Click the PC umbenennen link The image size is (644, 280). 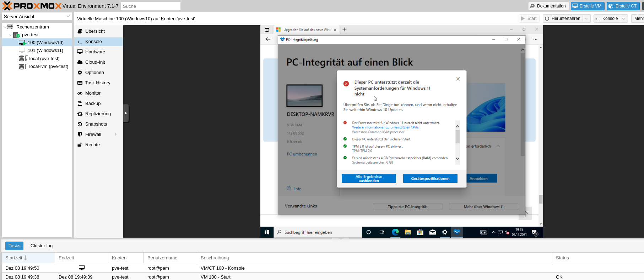tap(302, 154)
